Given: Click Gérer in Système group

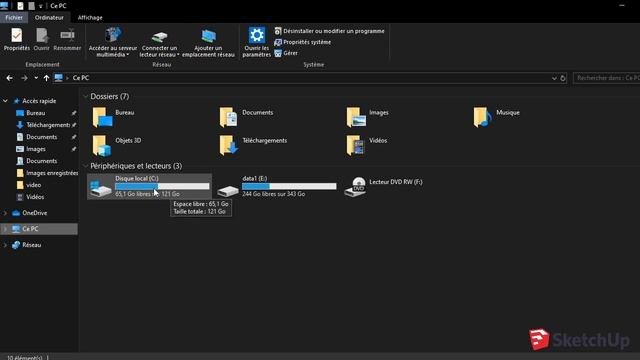Looking at the screenshot, I should pos(286,53).
